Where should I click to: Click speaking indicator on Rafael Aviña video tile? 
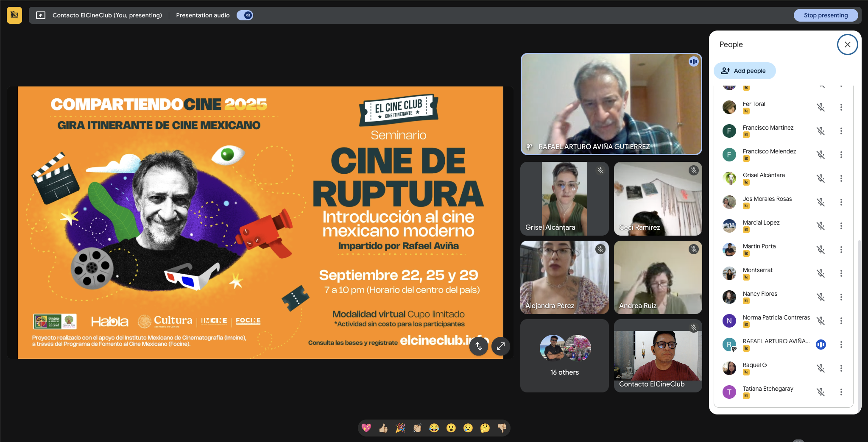(693, 61)
